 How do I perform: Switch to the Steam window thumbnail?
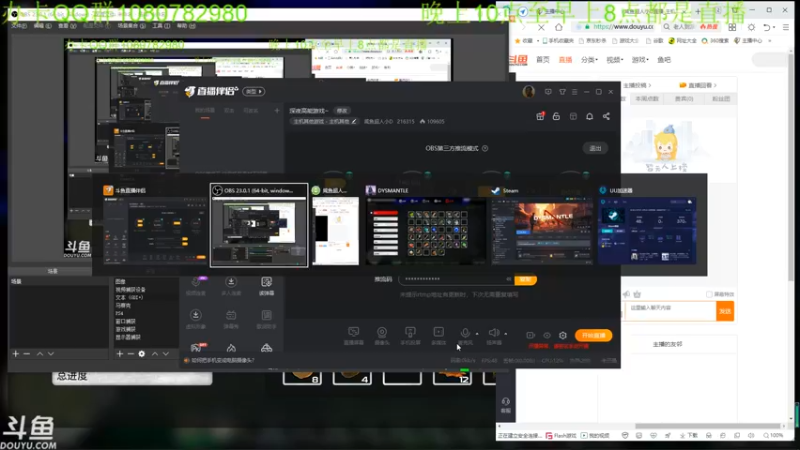(x=542, y=225)
